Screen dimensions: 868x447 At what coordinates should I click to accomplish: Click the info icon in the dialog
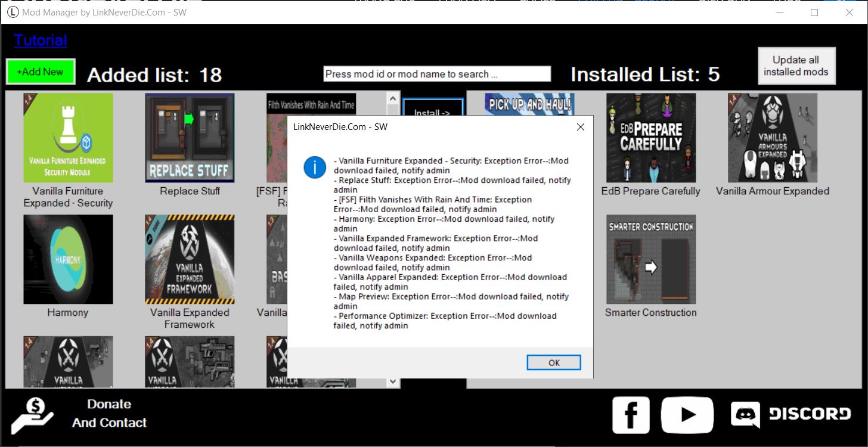315,167
